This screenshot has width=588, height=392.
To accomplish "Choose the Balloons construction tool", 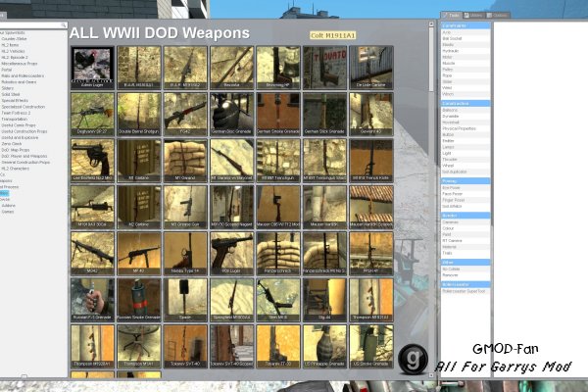I will coord(465,111).
